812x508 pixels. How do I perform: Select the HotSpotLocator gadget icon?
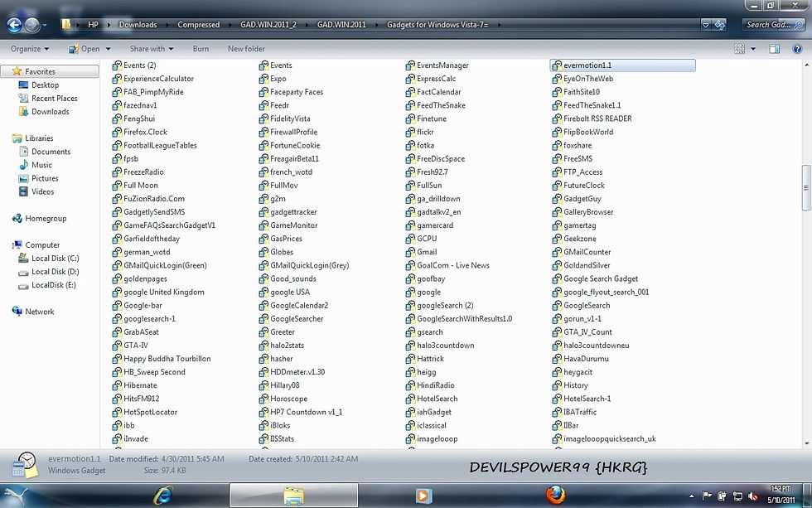pyautogui.click(x=117, y=412)
